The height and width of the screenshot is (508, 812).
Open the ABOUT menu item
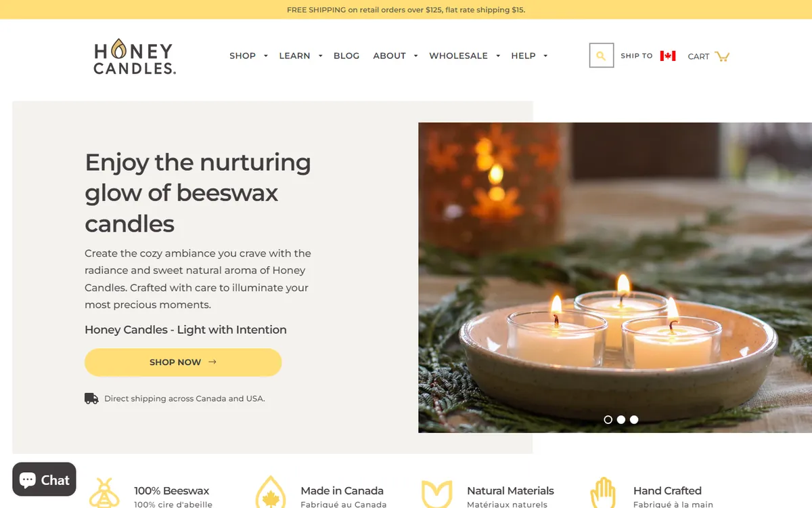pos(389,56)
